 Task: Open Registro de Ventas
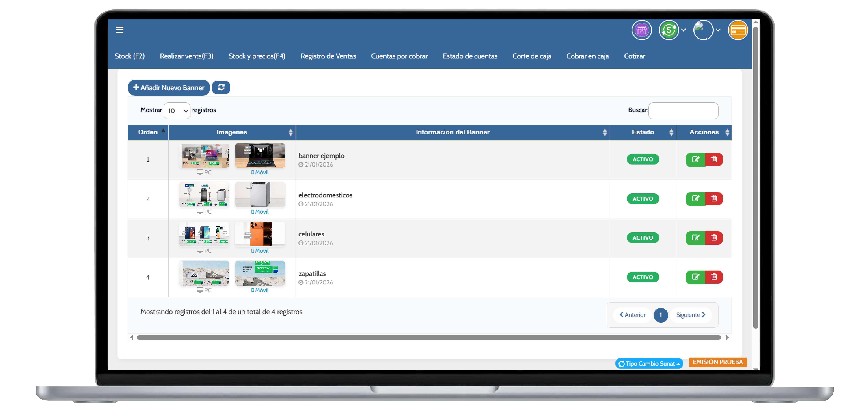click(x=328, y=56)
